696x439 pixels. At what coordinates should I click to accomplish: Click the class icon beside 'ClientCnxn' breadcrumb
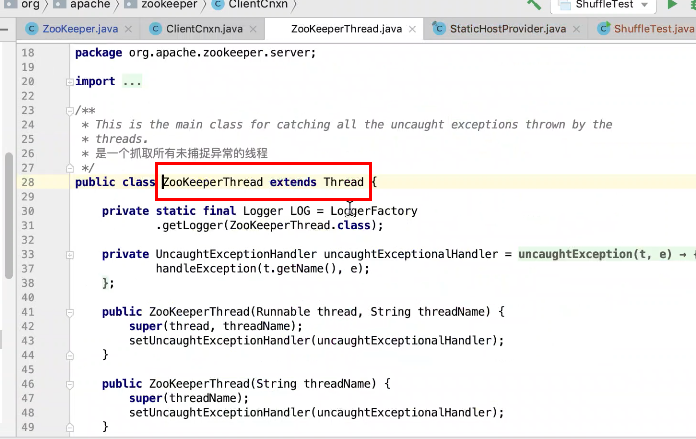pos(218,4)
